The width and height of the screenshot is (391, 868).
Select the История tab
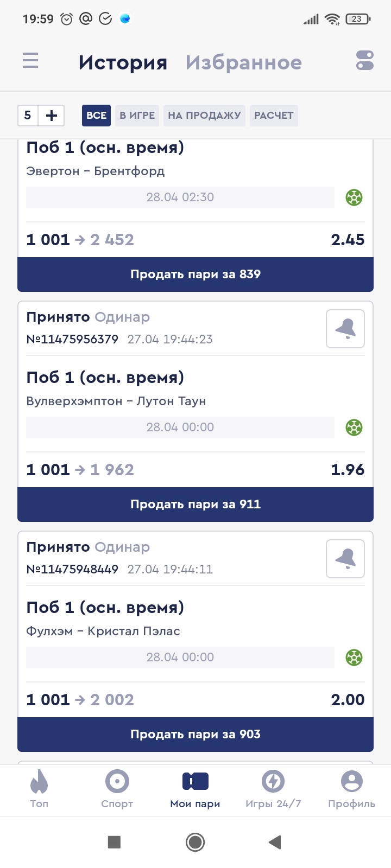click(123, 63)
